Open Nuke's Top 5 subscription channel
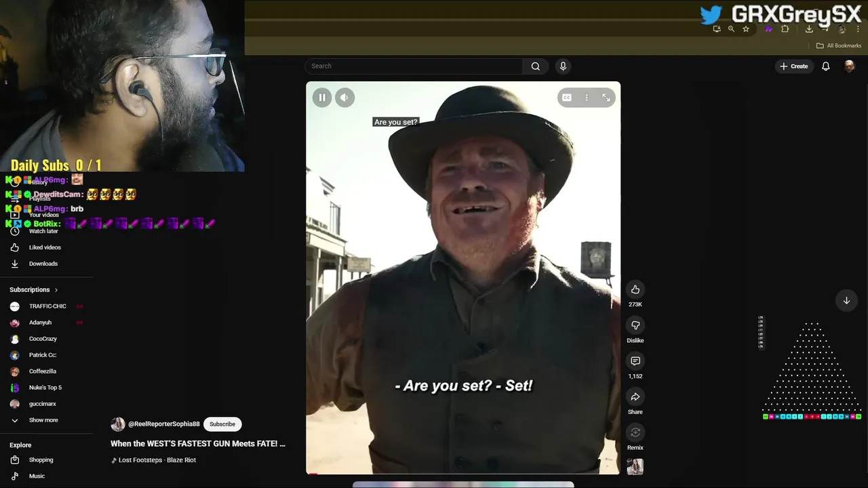868x488 pixels. [46, 388]
